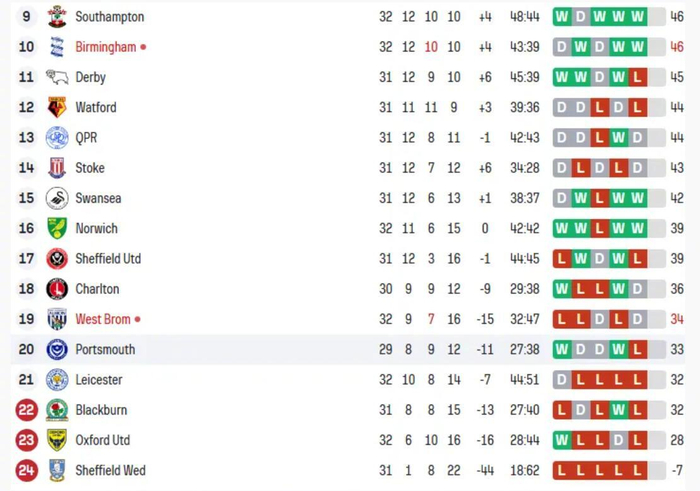Open the West Brom team link
Image resolution: width=700 pixels, height=491 pixels.
click(x=103, y=320)
